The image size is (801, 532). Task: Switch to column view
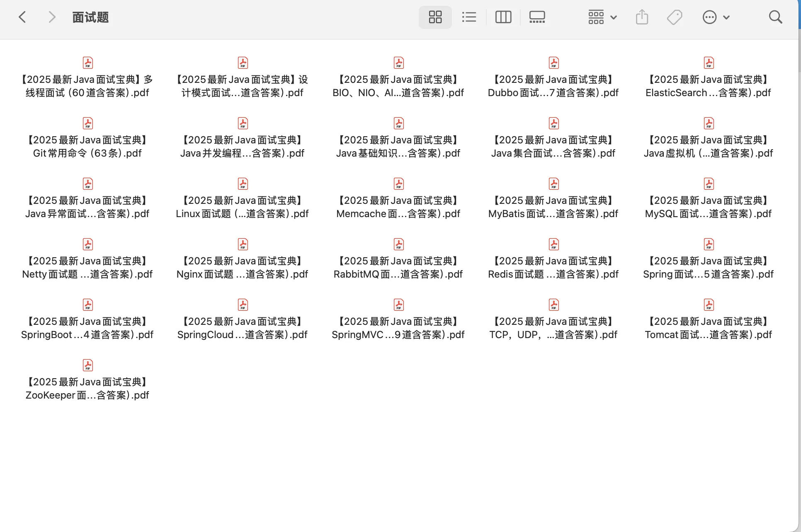503,17
